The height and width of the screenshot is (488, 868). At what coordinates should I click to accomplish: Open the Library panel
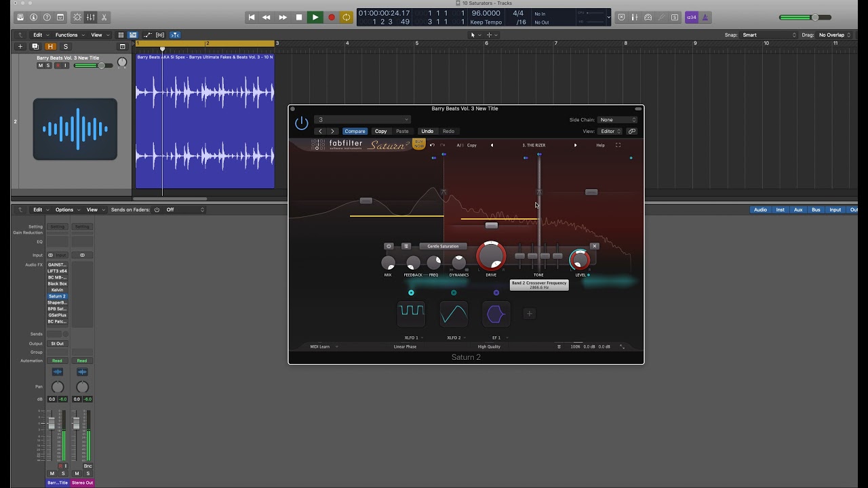(x=20, y=18)
